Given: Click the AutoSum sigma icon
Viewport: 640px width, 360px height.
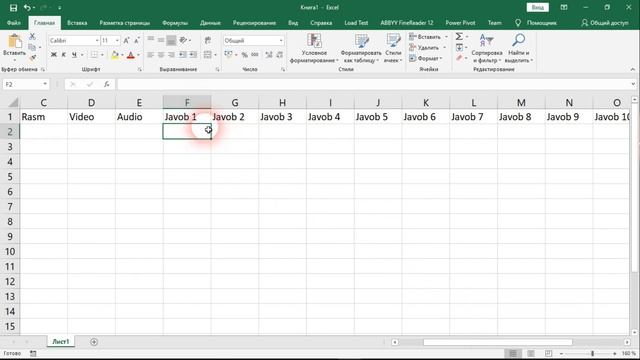Looking at the screenshot, I should click(x=459, y=37).
